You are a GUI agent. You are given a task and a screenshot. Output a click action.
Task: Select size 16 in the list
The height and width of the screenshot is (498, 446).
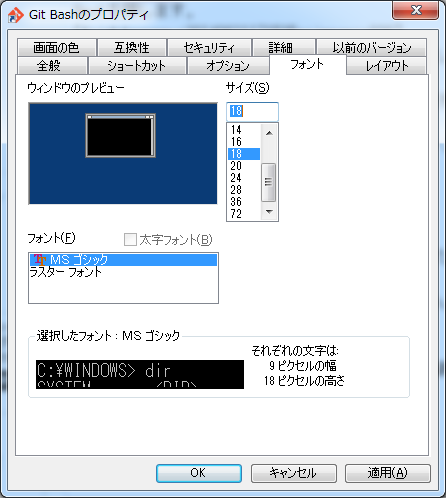[244, 142]
